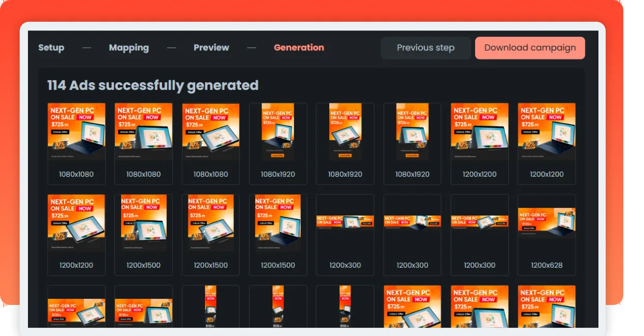Click the "1200x628" size label
The width and height of the screenshot is (644, 336).
pyautogui.click(x=547, y=265)
